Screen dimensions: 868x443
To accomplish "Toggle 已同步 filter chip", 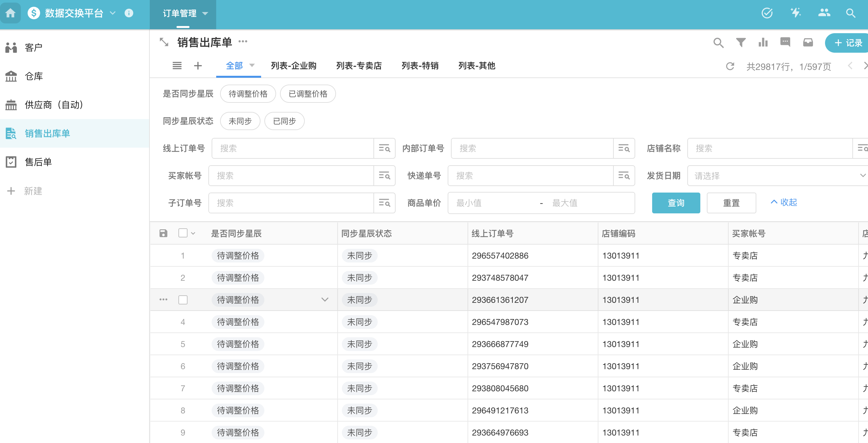I will (x=284, y=121).
